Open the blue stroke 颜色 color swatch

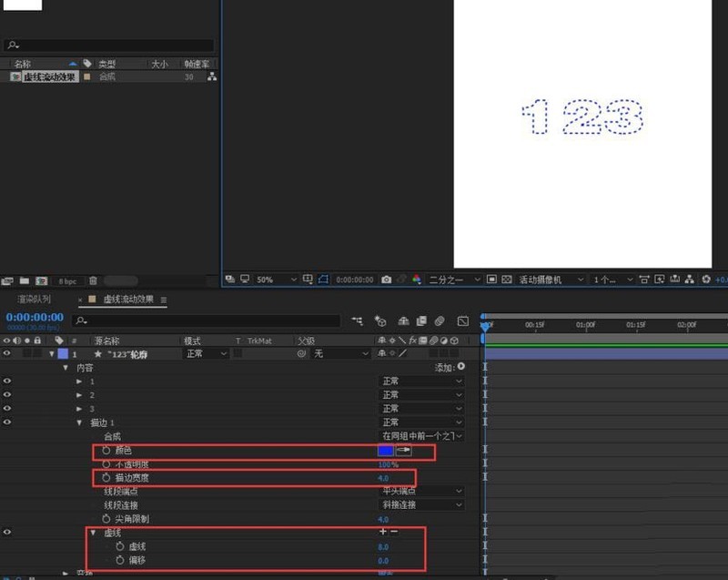(x=388, y=450)
